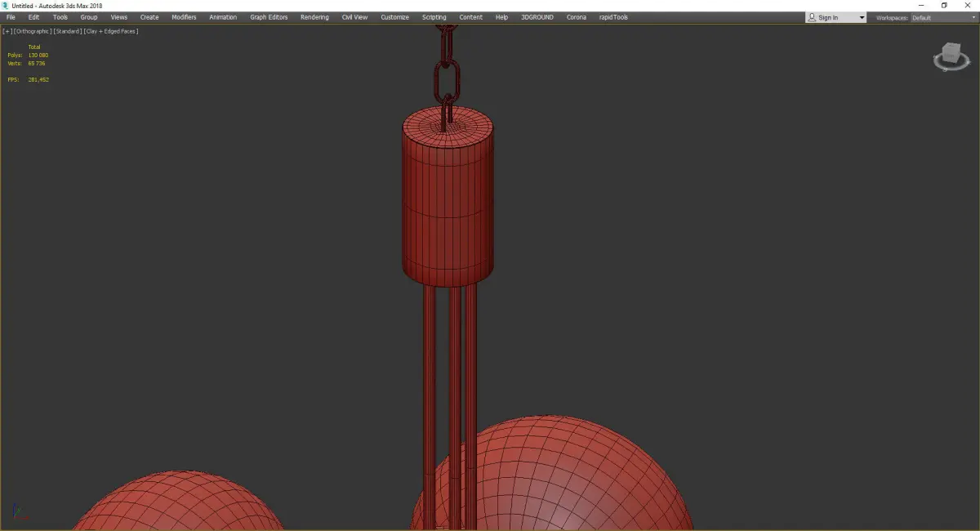Expand the Sign In dropdown arrow

coord(862,18)
